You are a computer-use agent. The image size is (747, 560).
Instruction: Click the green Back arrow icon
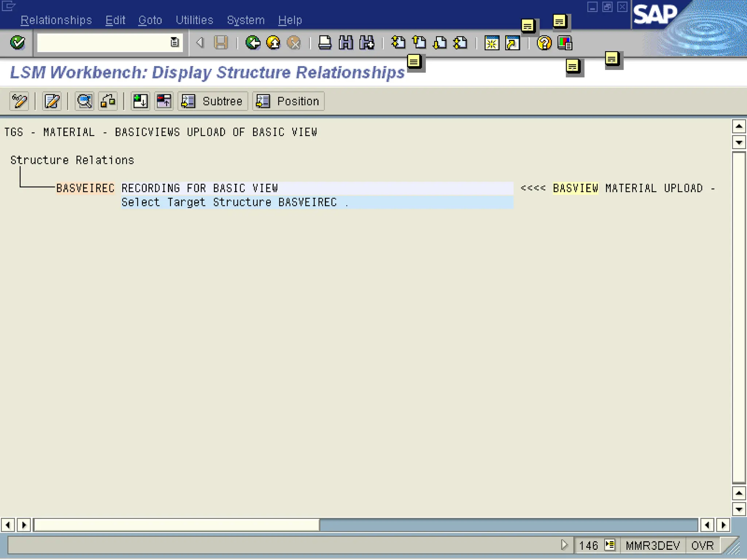tap(252, 43)
